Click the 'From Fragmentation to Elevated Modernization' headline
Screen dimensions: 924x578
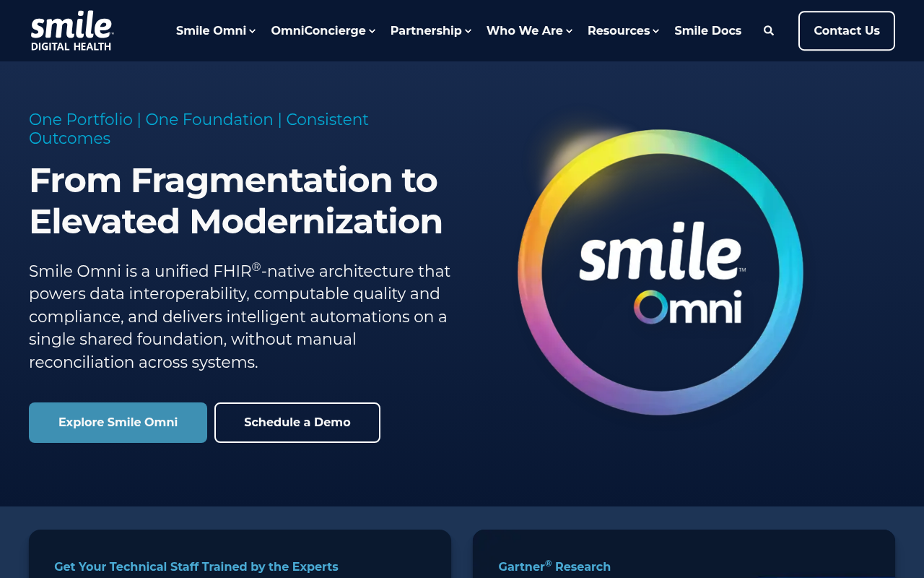(x=236, y=200)
